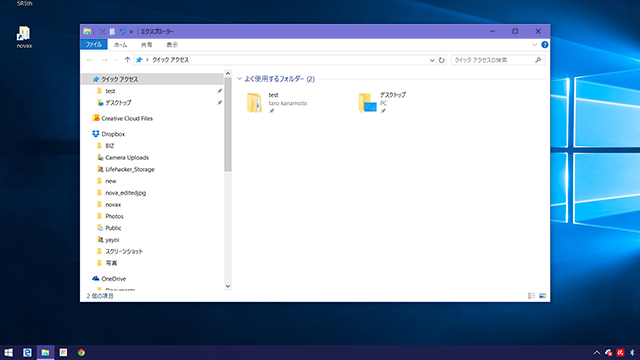This screenshot has height=360, width=640.
Task: Open the Windows Start menu
Action: click(9, 352)
